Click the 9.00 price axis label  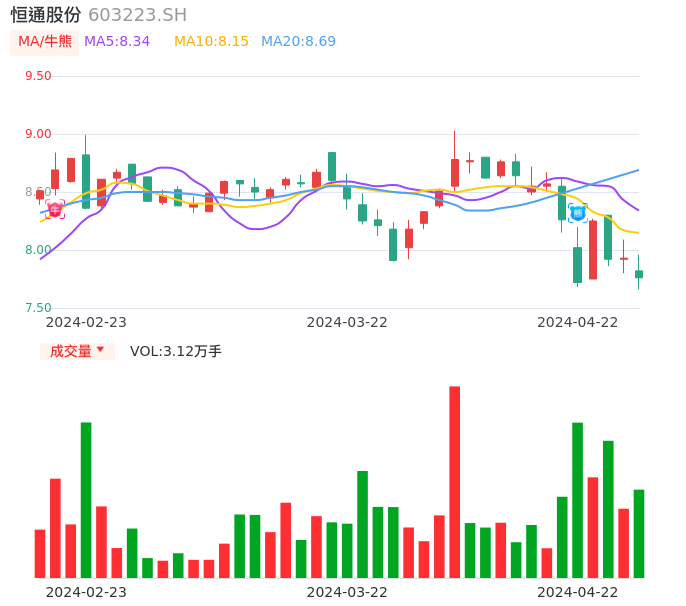pyautogui.click(x=38, y=134)
